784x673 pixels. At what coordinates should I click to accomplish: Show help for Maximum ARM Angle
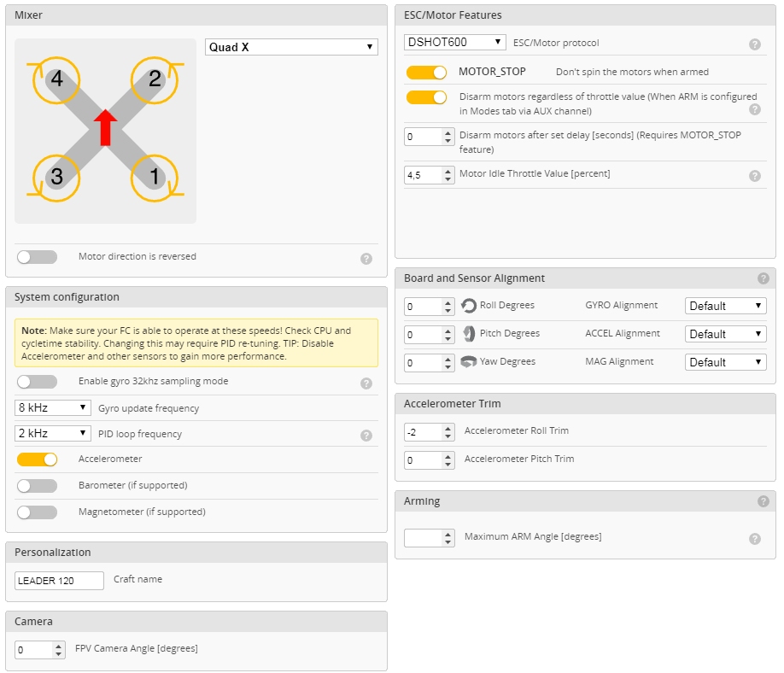[754, 539]
